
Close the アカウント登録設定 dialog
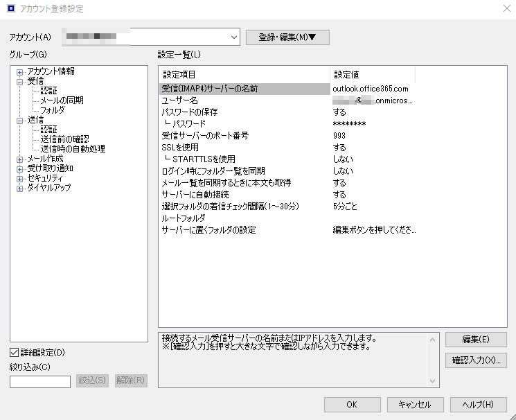pos(507,8)
